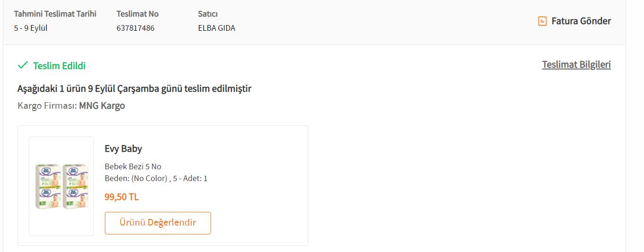
Task: Open the Fatura Gönder text link
Action: (x=581, y=21)
